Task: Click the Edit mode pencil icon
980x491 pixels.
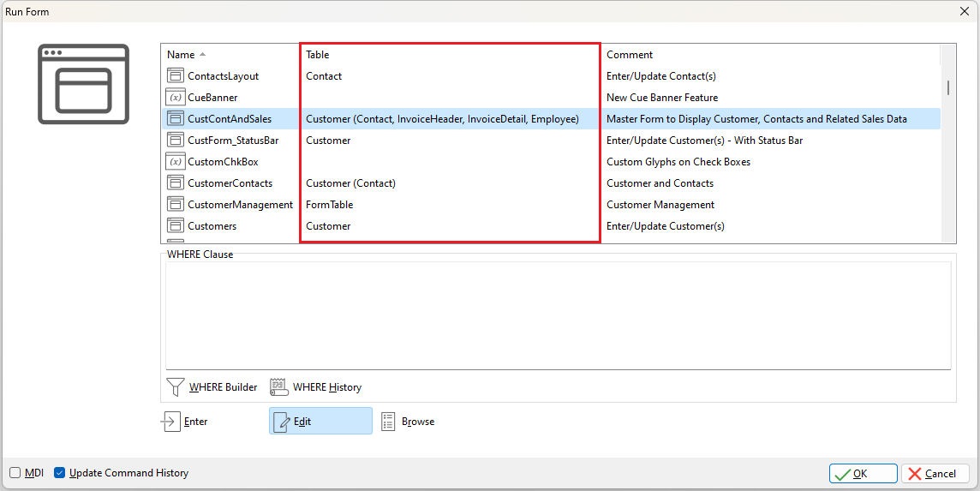Action: coord(284,422)
